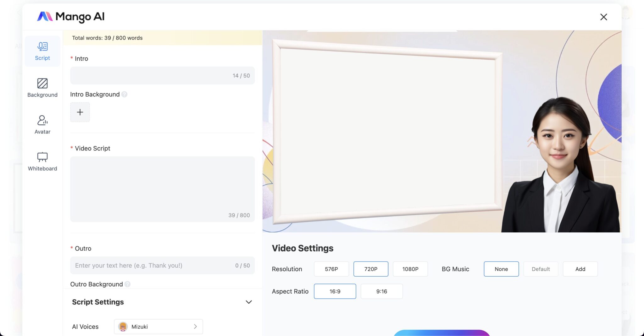
Task: Click Add to upload background music
Action: 580,269
